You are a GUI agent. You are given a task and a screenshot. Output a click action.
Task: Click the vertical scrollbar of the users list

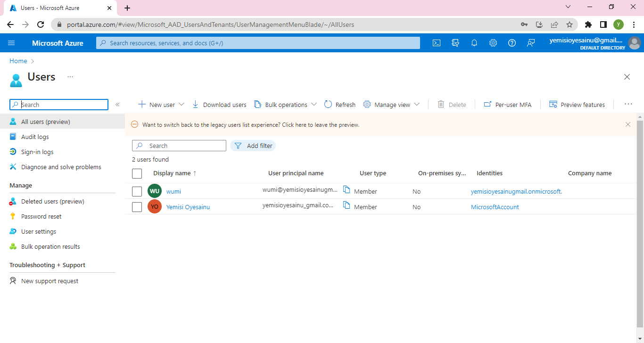point(640,224)
